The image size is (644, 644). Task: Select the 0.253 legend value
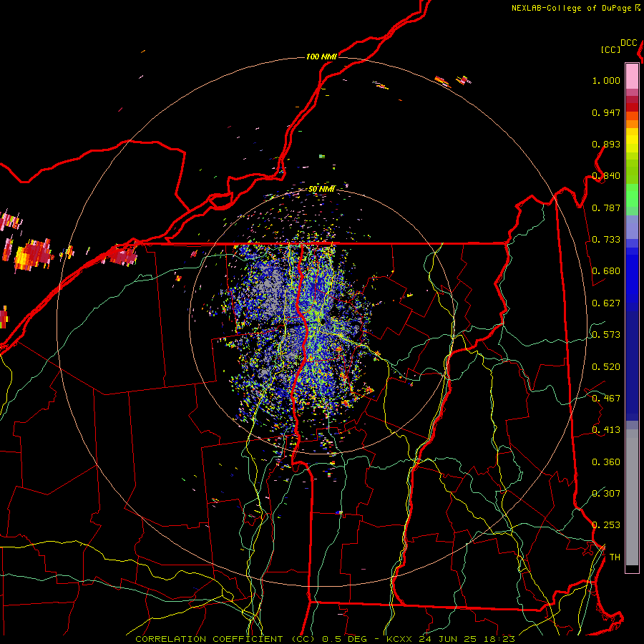click(x=606, y=525)
